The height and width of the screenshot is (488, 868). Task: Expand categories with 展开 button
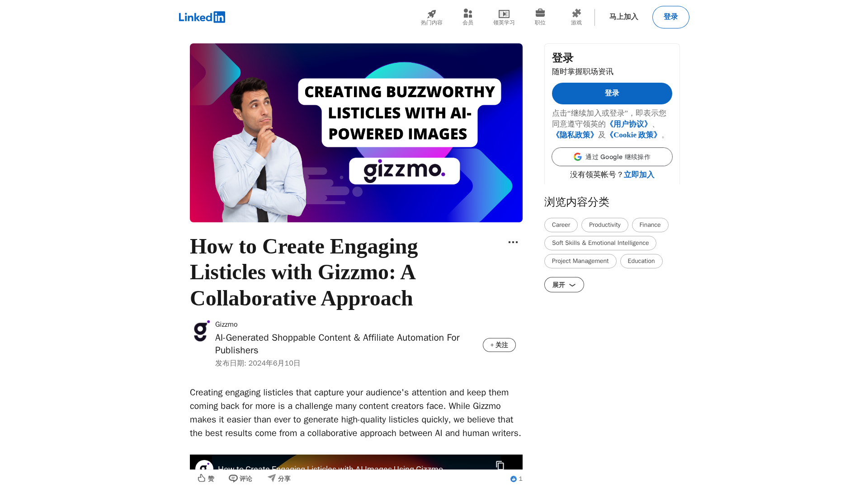coord(564,285)
